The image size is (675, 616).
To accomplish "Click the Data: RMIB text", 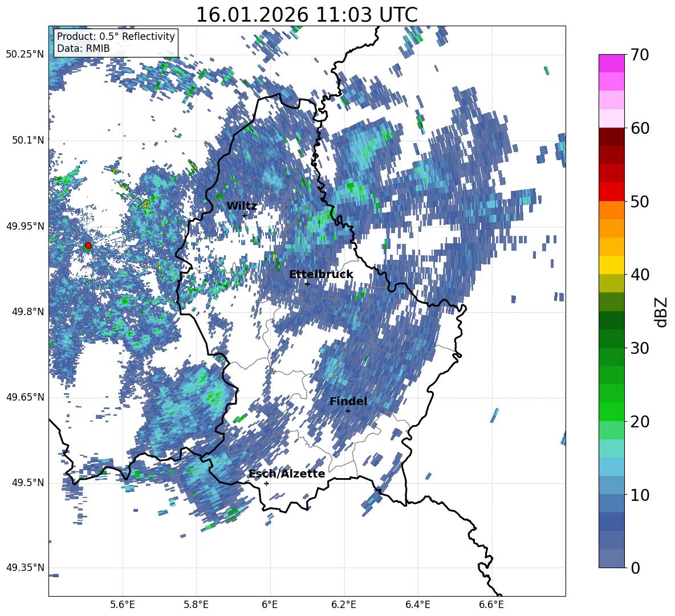I will [83, 48].
